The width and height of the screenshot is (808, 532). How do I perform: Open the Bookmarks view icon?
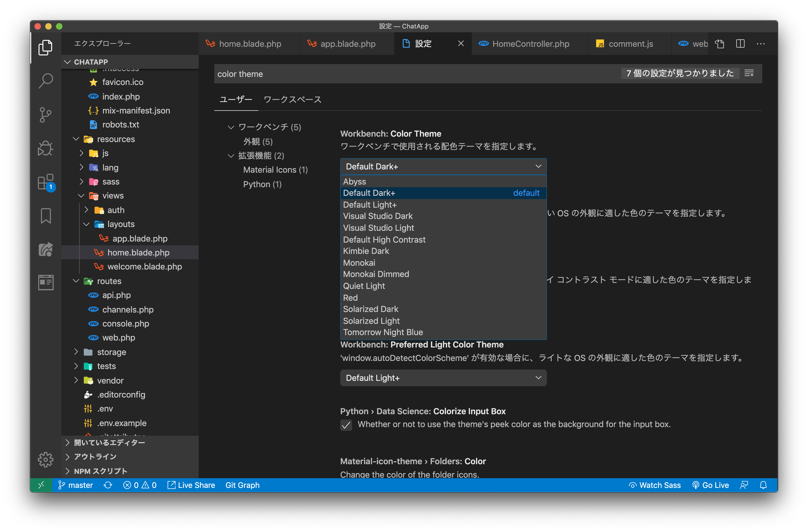coord(45,216)
